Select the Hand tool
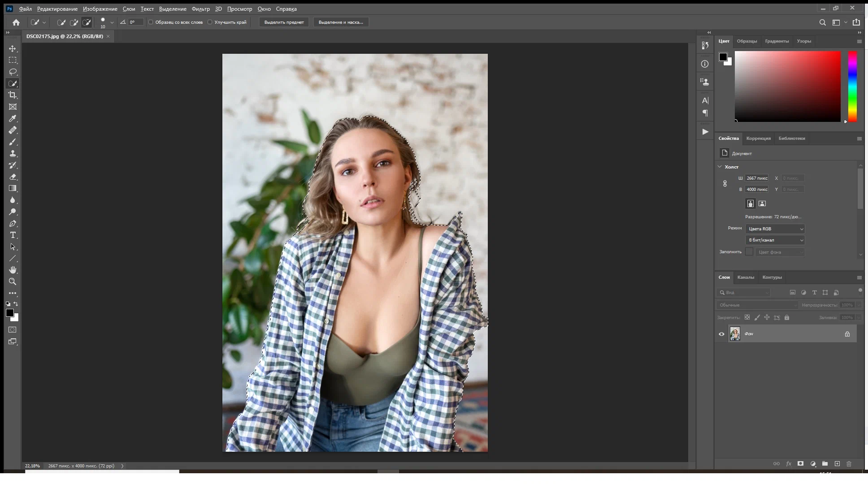This screenshot has width=868, height=484. 13,270
